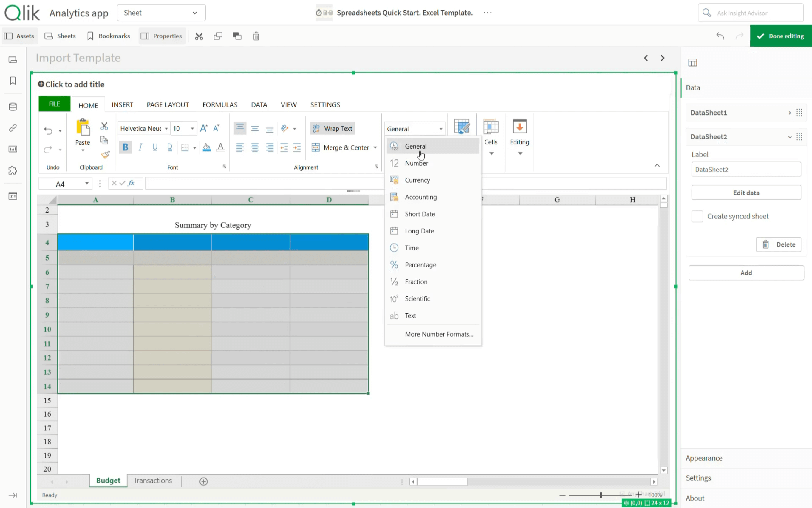812x508 pixels.
Task: Click the Increase Font Size icon
Action: click(203, 128)
